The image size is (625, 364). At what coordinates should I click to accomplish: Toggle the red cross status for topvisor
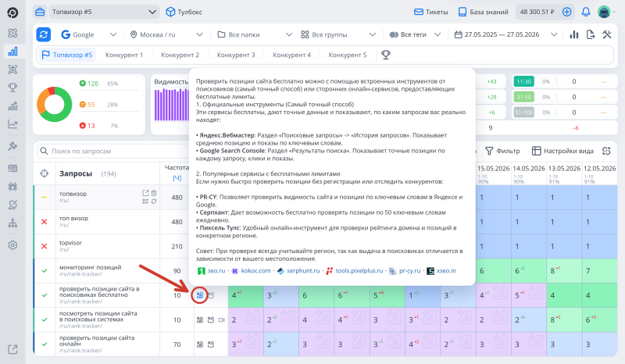pos(45,246)
